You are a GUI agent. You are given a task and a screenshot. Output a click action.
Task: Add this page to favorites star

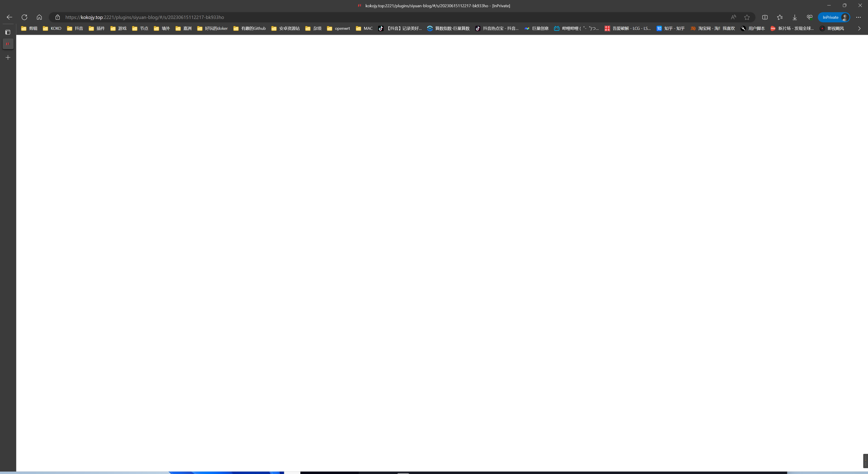[x=747, y=17]
